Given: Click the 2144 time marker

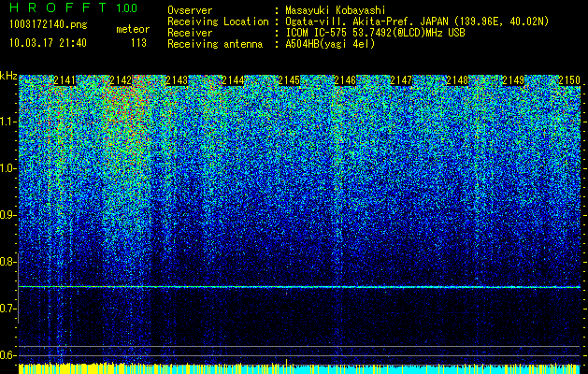Looking at the screenshot, I should [x=233, y=80].
